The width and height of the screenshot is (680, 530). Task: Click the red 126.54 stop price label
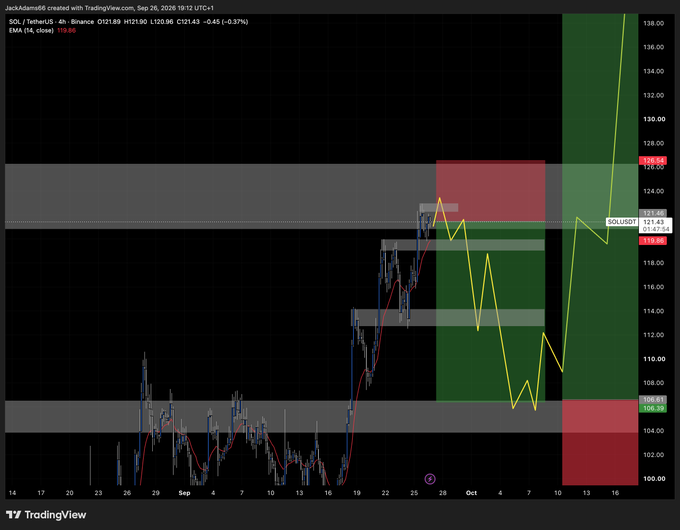coord(653,160)
